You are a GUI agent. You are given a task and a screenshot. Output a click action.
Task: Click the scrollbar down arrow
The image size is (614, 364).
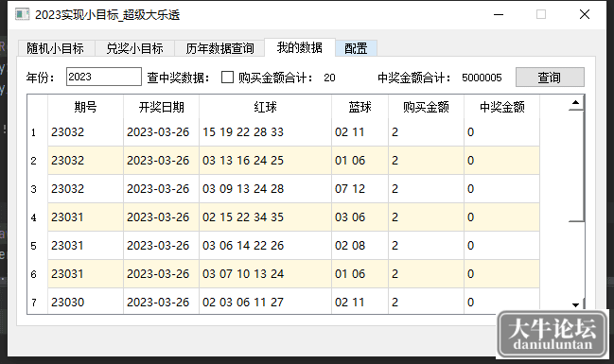[575, 304]
